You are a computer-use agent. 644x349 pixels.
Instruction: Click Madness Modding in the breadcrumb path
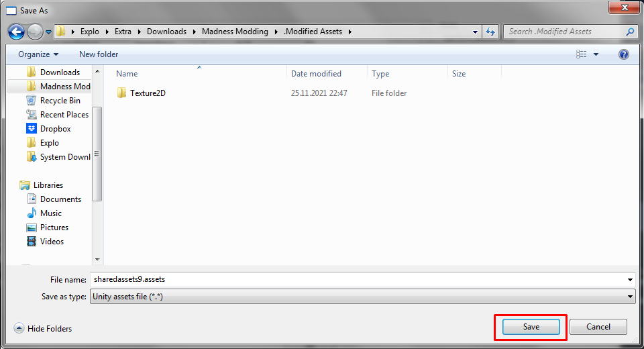[x=235, y=32]
